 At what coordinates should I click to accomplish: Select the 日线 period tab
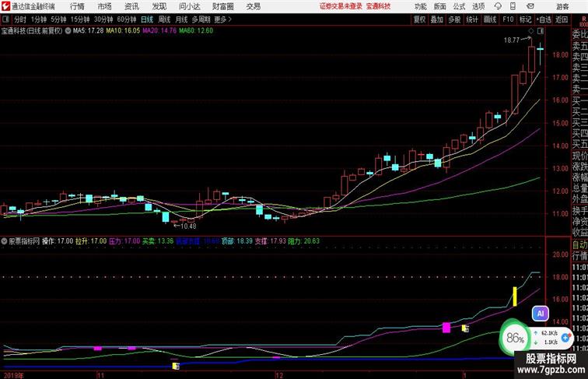(147, 19)
